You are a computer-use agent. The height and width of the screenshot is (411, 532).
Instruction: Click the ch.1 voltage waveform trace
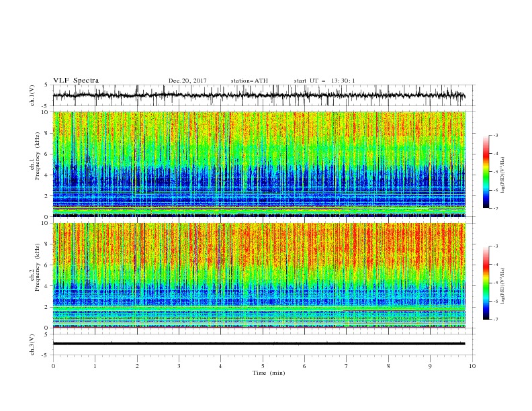259,95
